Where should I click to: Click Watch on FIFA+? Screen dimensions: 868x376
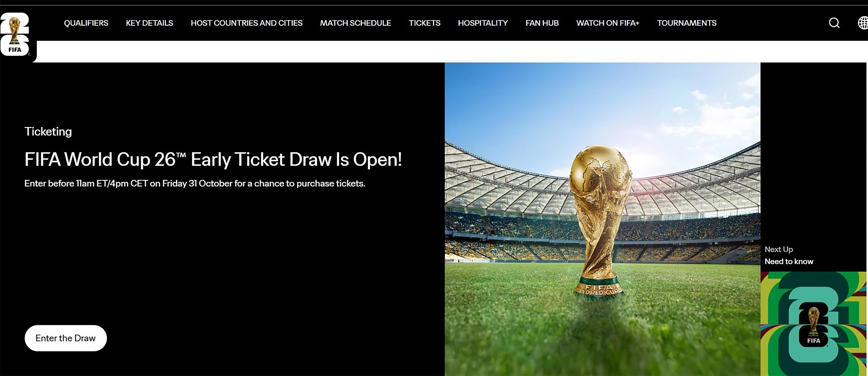click(x=608, y=23)
